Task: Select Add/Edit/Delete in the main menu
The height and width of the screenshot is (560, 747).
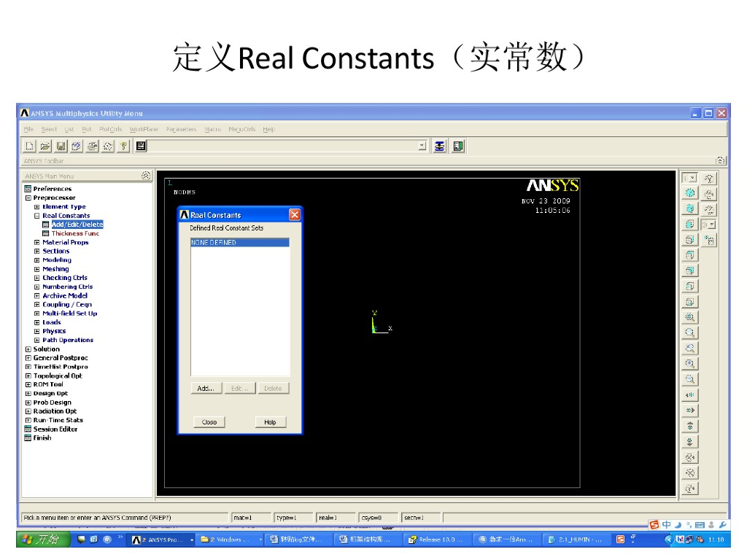Action: [77, 225]
